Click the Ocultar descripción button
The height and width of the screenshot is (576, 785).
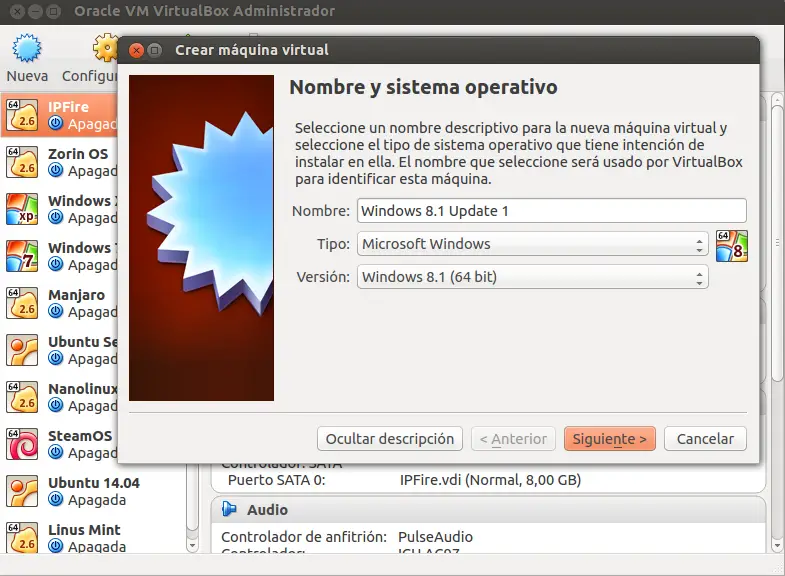(389, 439)
